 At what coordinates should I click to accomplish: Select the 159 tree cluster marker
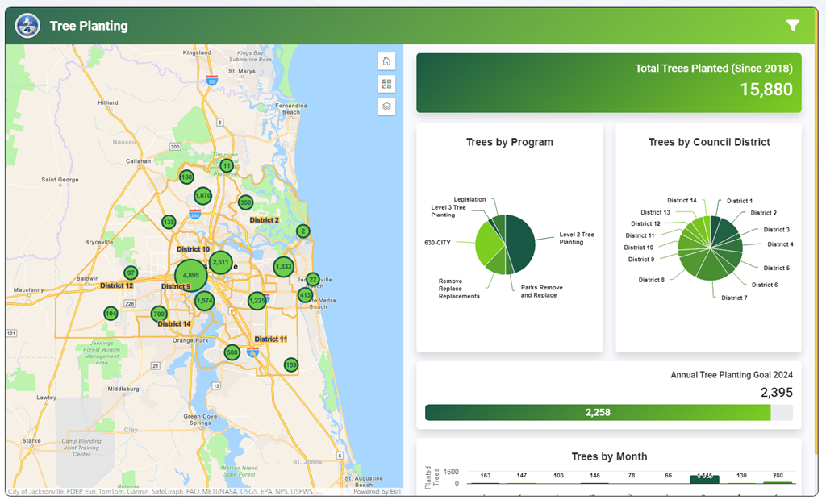[290, 364]
